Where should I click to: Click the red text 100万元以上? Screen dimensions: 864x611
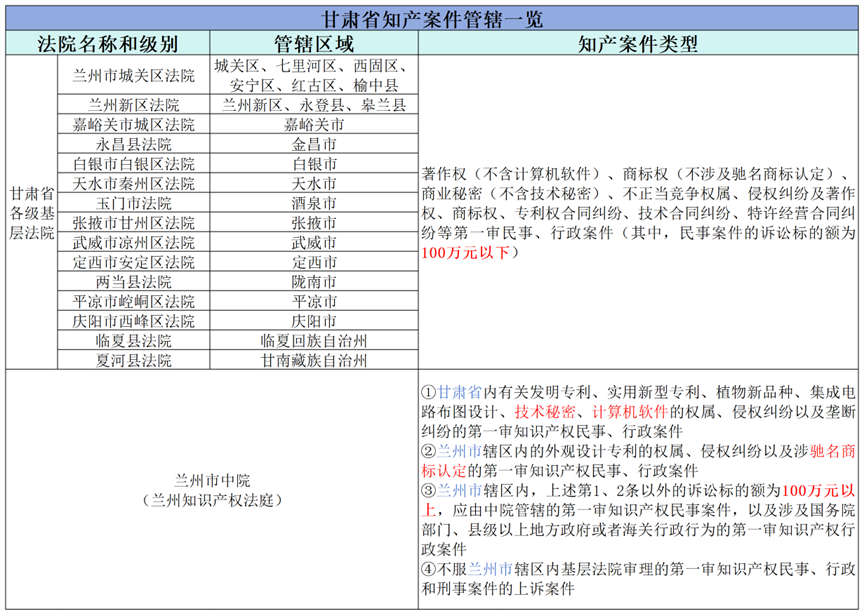[818, 491]
